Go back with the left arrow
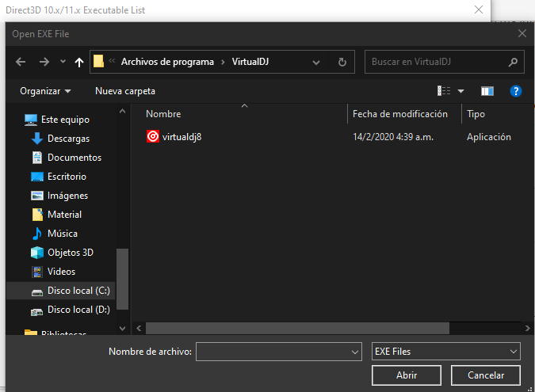 (21, 62)
